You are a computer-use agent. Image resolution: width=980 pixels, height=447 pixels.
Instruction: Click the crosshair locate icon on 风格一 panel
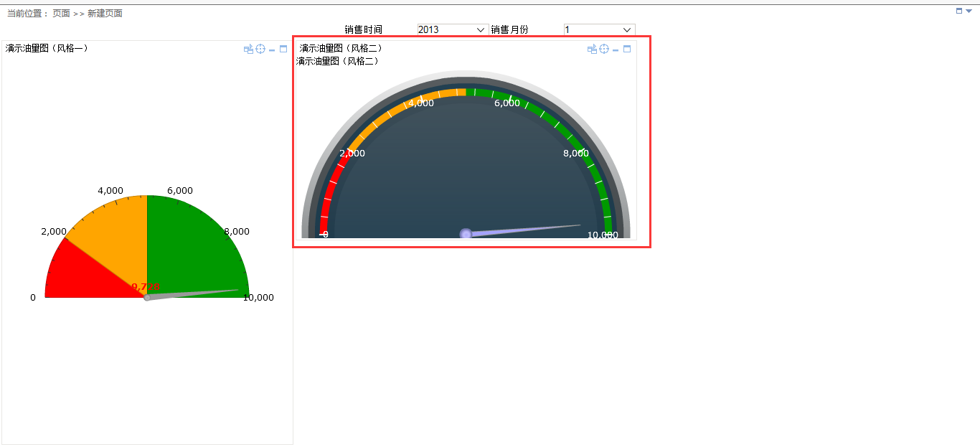point(260,50)
